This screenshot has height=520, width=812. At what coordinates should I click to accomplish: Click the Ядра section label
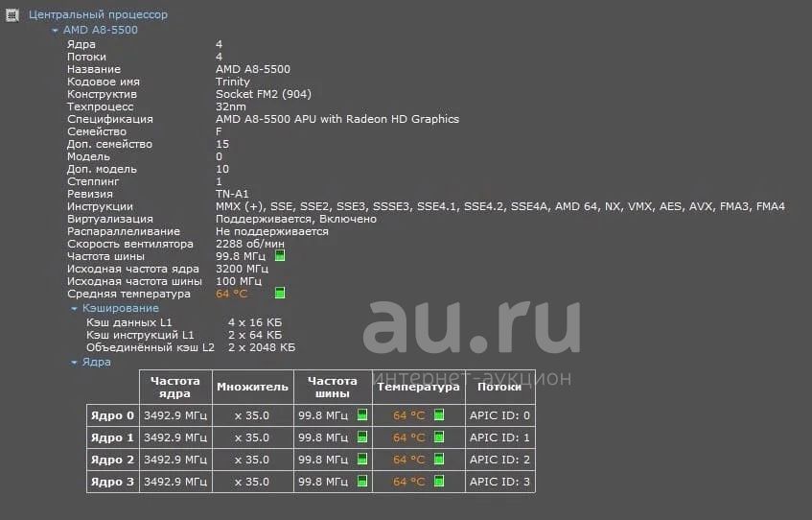96,362
